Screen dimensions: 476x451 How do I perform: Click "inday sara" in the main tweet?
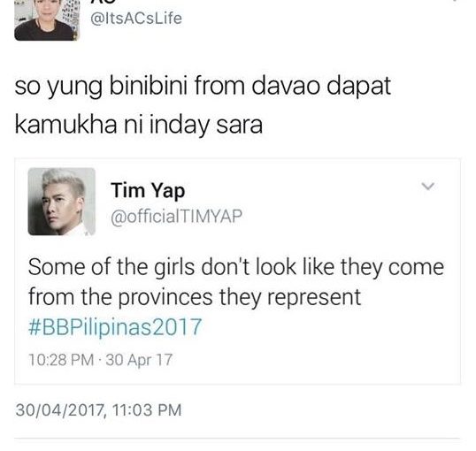tap(206, 126)
